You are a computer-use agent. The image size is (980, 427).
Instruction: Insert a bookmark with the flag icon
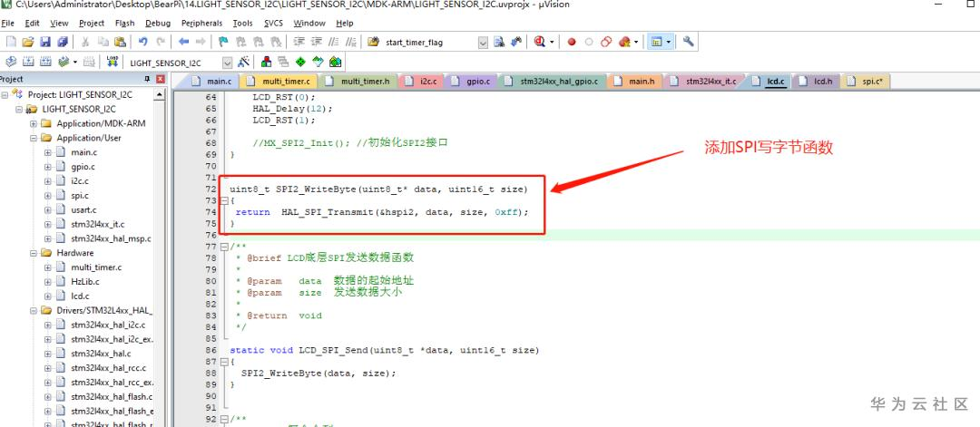coord(223,42)
